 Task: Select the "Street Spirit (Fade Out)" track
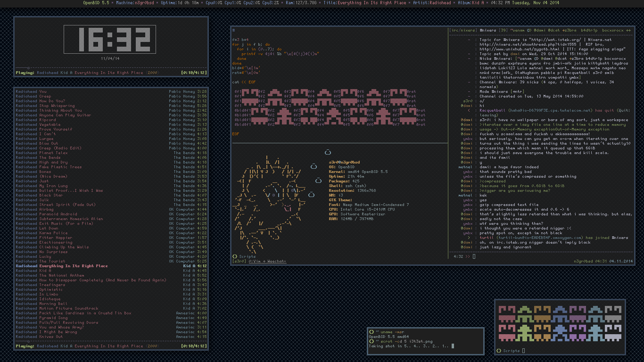pos(111,205)
